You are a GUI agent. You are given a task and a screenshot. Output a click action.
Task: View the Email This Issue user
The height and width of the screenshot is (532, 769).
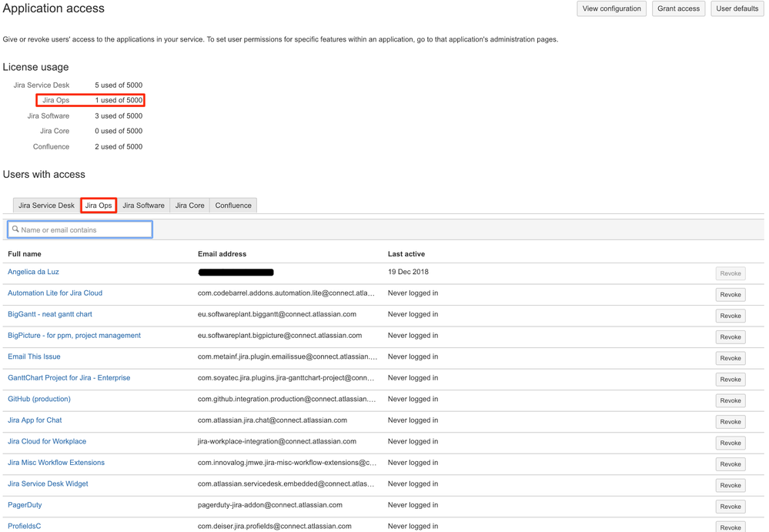(x=34, y=356)
